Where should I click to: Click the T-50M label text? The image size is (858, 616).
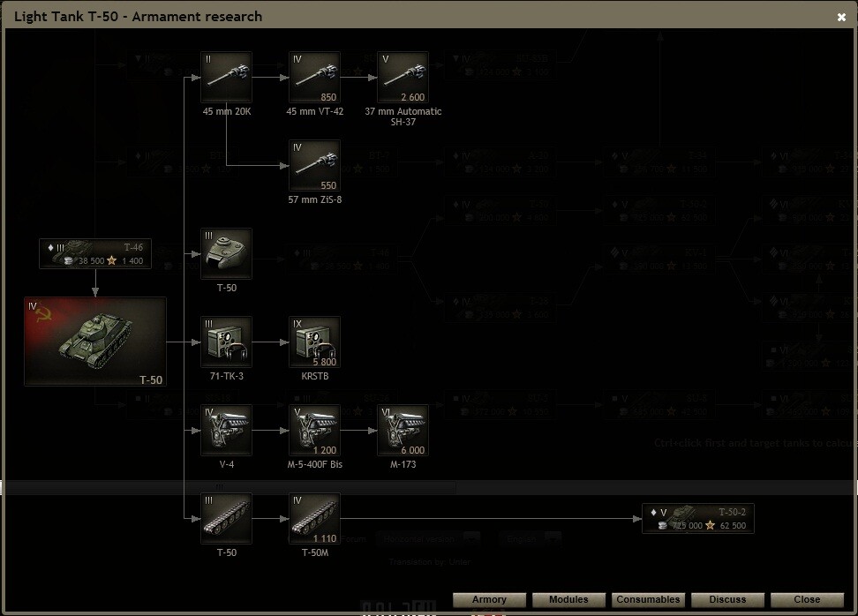(314, 553)
